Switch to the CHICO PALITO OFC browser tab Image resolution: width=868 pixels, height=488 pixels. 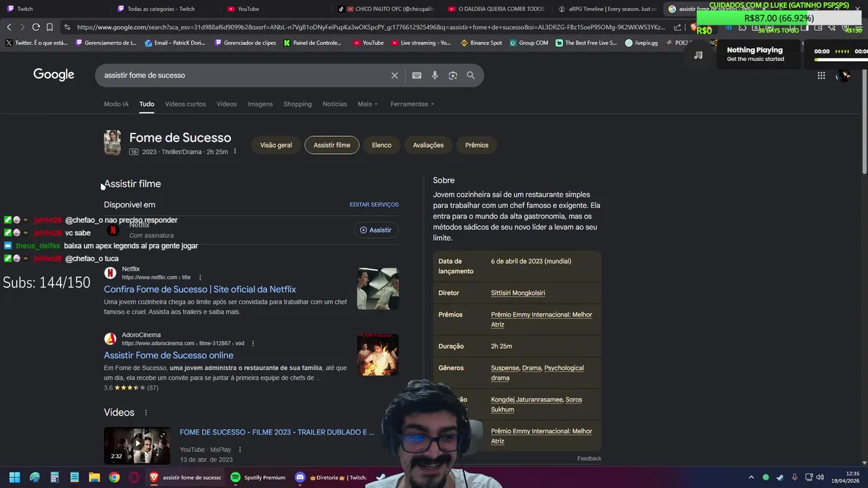(x=385, y=9)
